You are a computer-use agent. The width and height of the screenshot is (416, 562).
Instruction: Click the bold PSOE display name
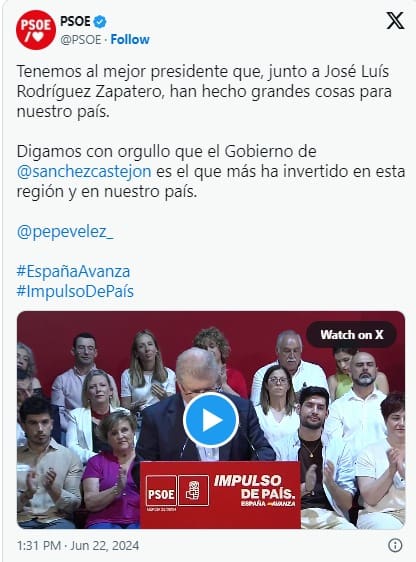(x=75, y=22)
